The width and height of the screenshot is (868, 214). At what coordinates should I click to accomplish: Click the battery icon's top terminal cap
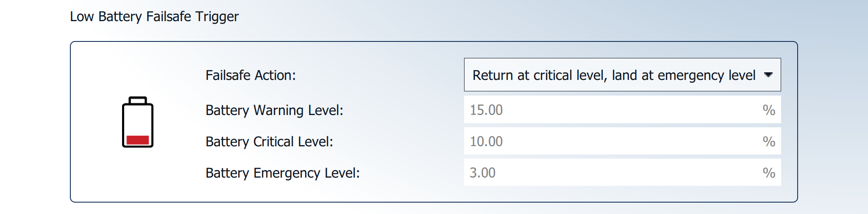(x=138, y=100)
